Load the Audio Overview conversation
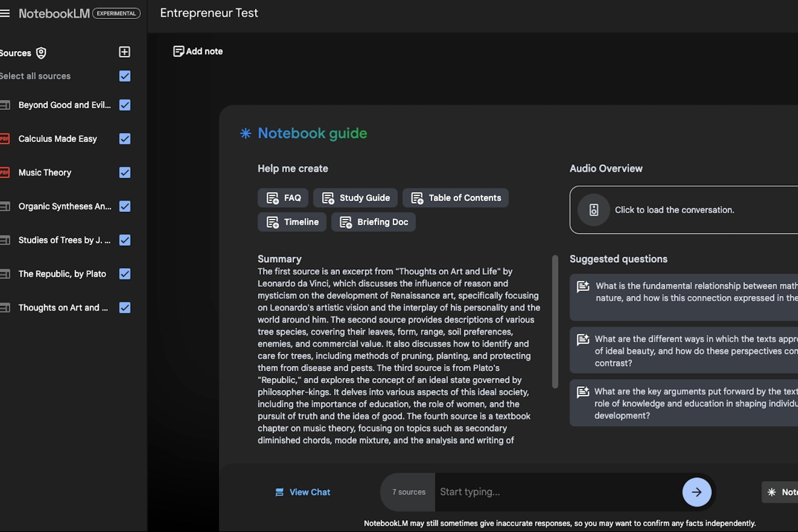Screen dimensions: 798x532 pyautogui.click(x=674, y=210)
